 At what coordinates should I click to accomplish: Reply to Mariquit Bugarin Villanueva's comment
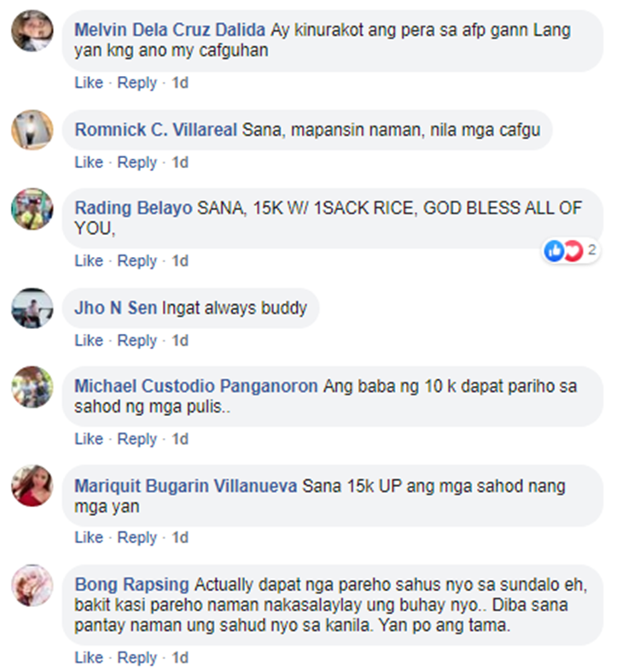click(x=137, y=538)
